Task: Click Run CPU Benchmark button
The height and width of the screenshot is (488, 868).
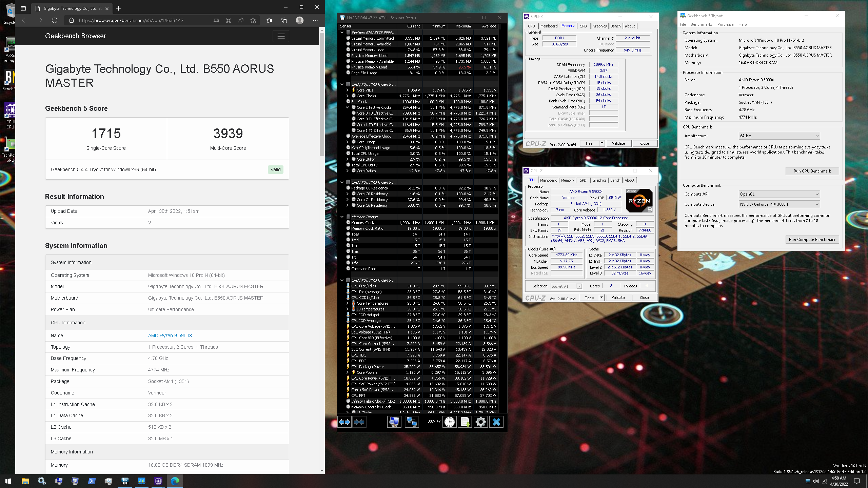Action: 812,171
